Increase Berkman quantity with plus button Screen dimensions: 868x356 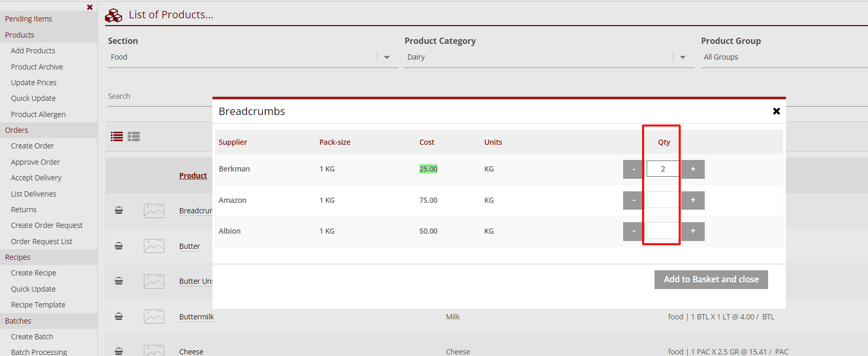pos(693,169)
